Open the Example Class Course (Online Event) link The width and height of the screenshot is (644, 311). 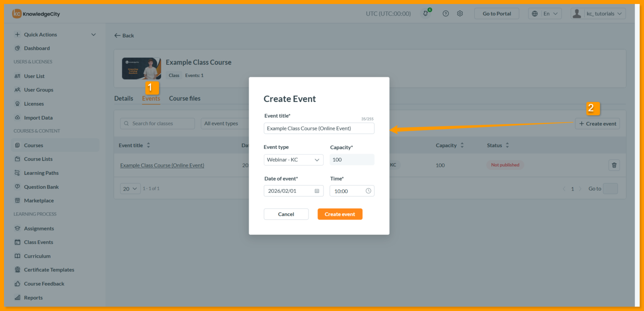(x=162, y=165)
